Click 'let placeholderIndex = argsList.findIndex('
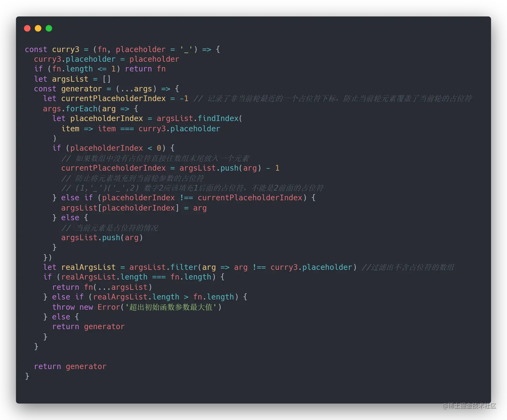The width and height of the screenshot is (507, 420). [x=147, y=118]
